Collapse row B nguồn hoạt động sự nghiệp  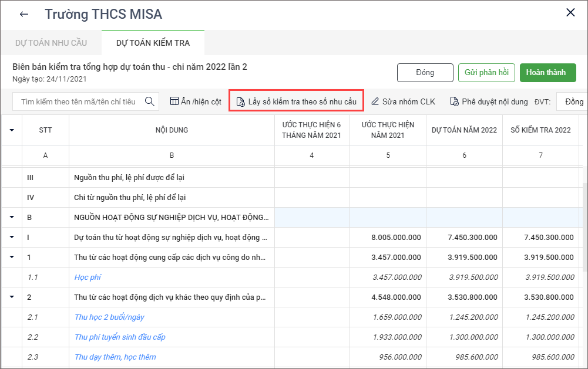(x=12, y=218)
